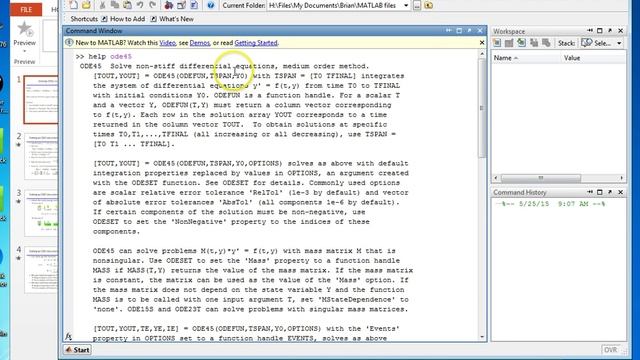Open the Current Folder path dropdown
This screenshot has height=360, width=640.
(406, 5)
